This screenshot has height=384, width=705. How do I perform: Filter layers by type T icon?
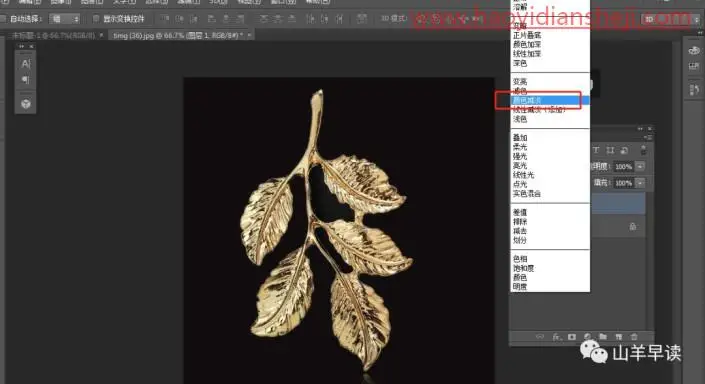point(596,150)
